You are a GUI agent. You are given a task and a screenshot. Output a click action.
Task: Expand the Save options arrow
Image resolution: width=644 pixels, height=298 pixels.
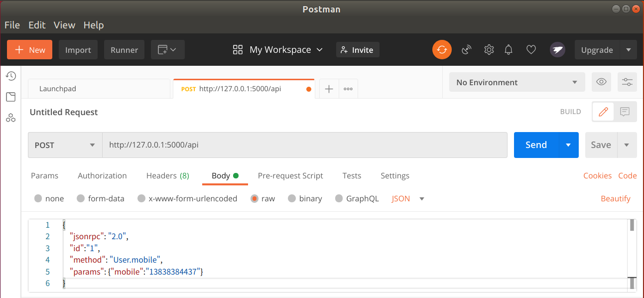(627, 145)
